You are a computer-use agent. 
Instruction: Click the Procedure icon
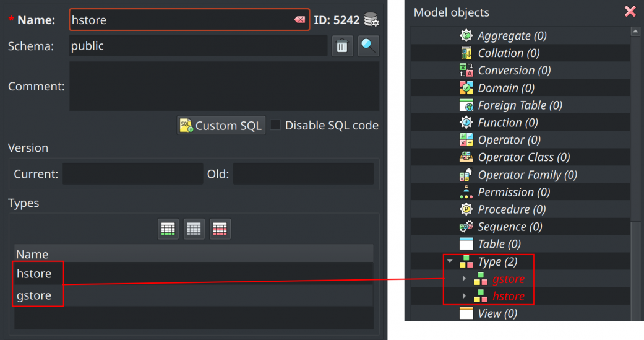click(466, 209)
